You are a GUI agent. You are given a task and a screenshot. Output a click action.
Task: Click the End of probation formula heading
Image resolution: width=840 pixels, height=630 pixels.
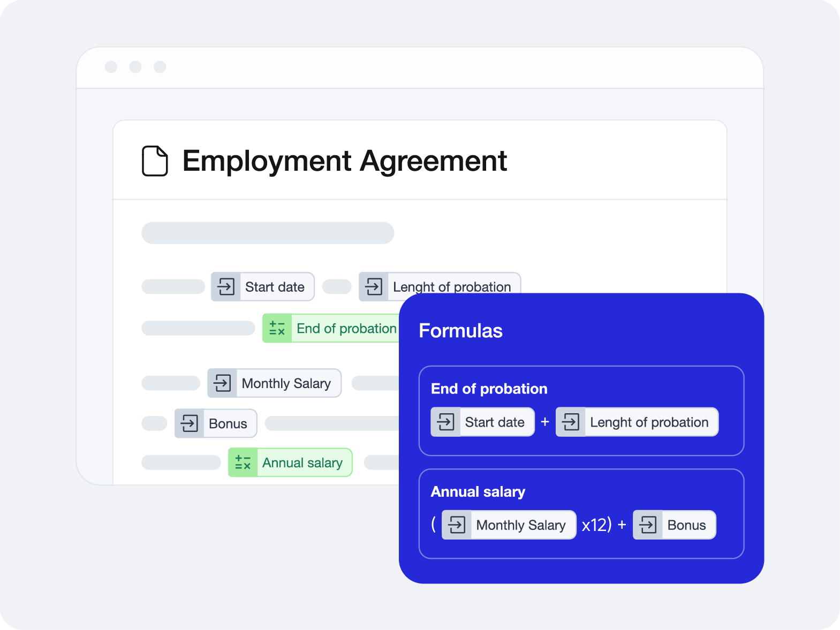click(x=489, y=389)
